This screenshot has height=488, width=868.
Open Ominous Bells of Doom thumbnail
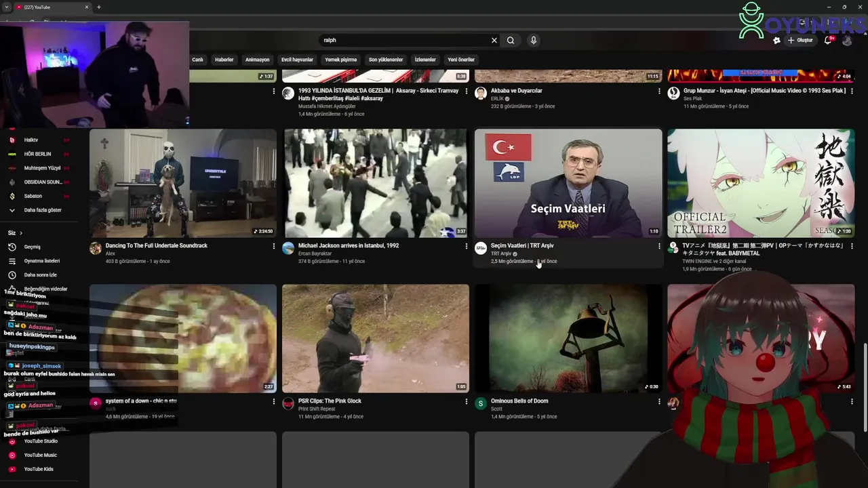pos(568,338)
